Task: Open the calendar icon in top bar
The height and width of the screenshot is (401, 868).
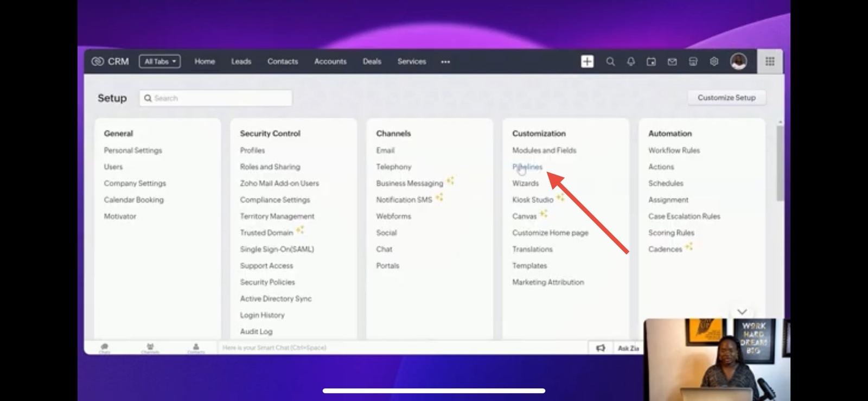Action: 651,61
